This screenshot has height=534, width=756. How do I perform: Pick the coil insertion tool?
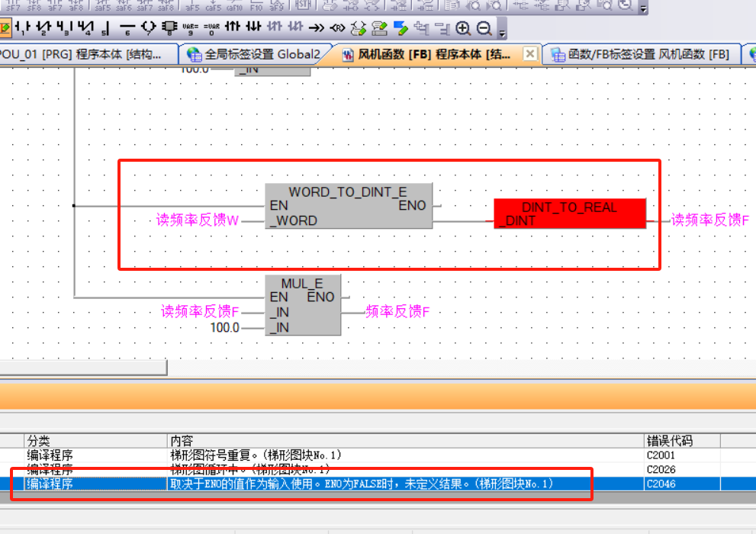click(148, 29)
